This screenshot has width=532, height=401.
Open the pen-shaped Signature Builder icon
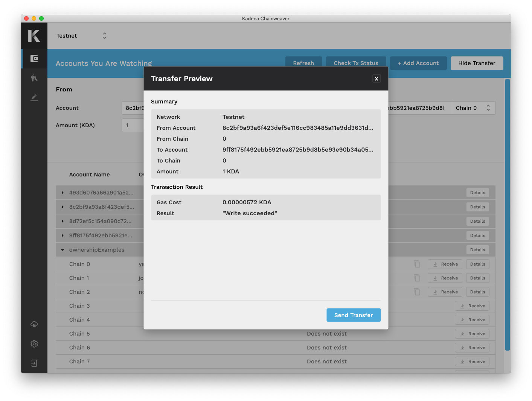click(x=34, y=98)
